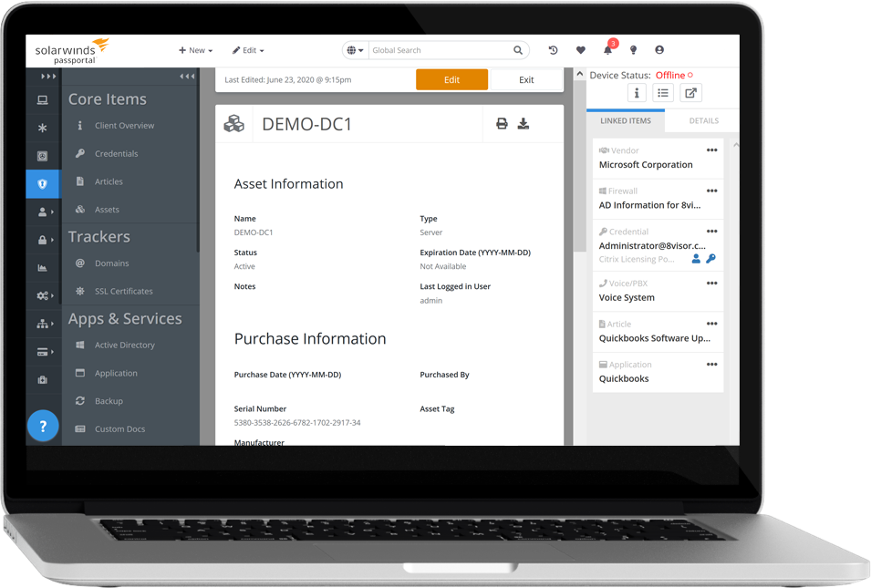Open Client Overview in sidebar
Screen dimensions: 871x588
pos(124,126)
